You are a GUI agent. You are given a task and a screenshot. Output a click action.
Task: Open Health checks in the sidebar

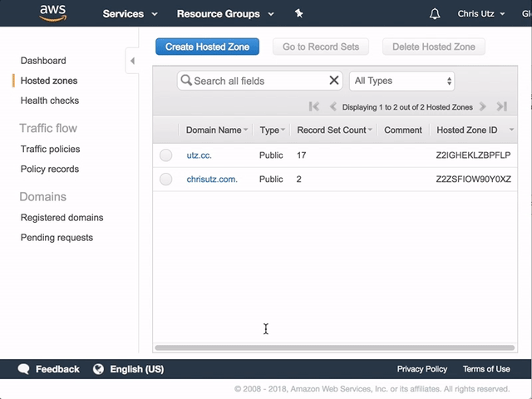(50, 101)
